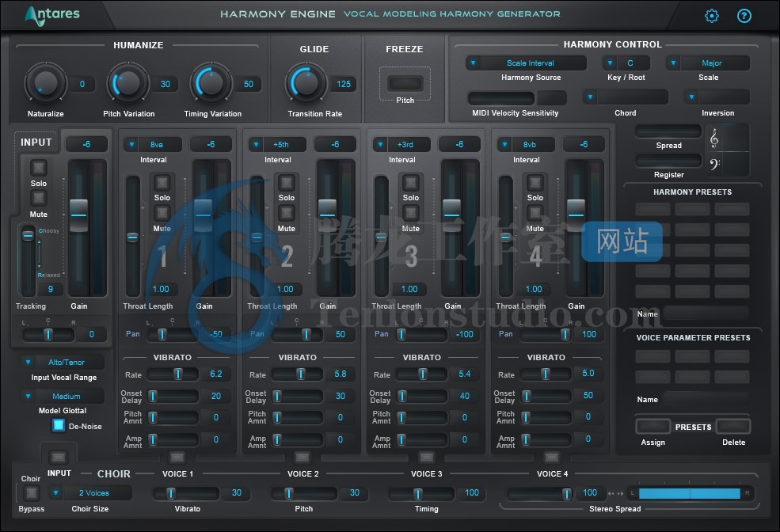The image size is (780, 532).
Task: Click the Delete preset button
Action: [x=733, y=426]
